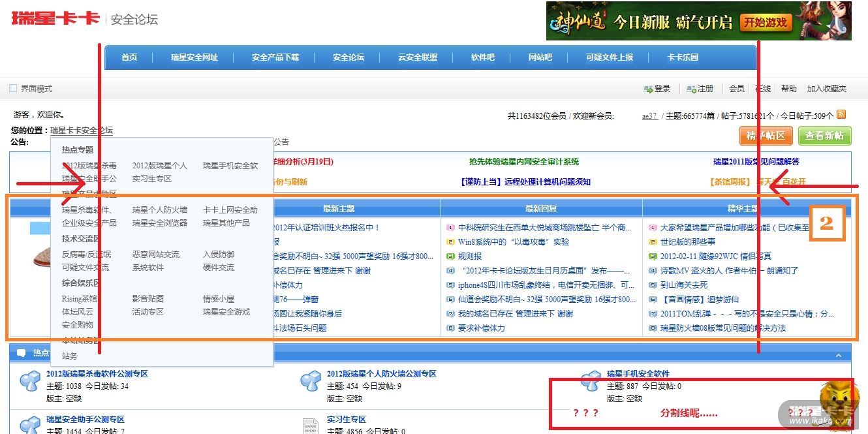
Task: Collapse the 热点 section with the arrow
Action: (x=839, y=356)
